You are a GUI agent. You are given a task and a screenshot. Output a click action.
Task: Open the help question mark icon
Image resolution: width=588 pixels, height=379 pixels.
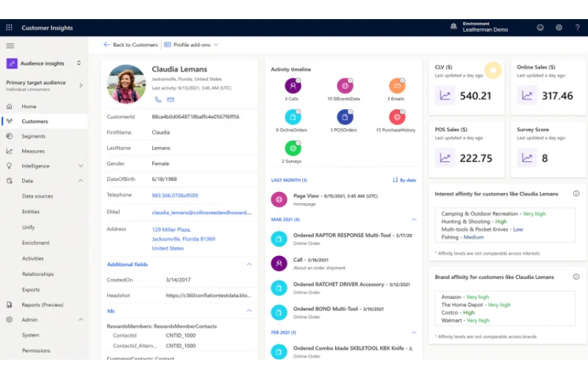click(x=578, y=27)
